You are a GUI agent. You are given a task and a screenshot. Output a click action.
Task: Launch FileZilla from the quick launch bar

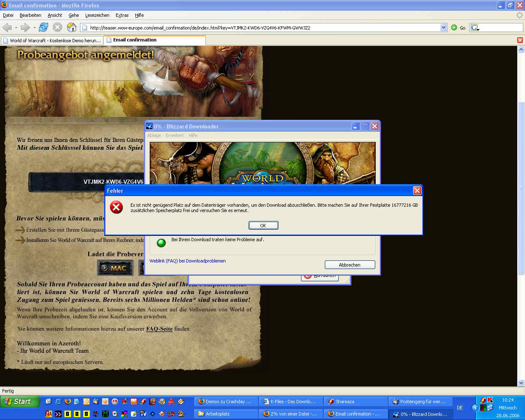coord(153,402)
